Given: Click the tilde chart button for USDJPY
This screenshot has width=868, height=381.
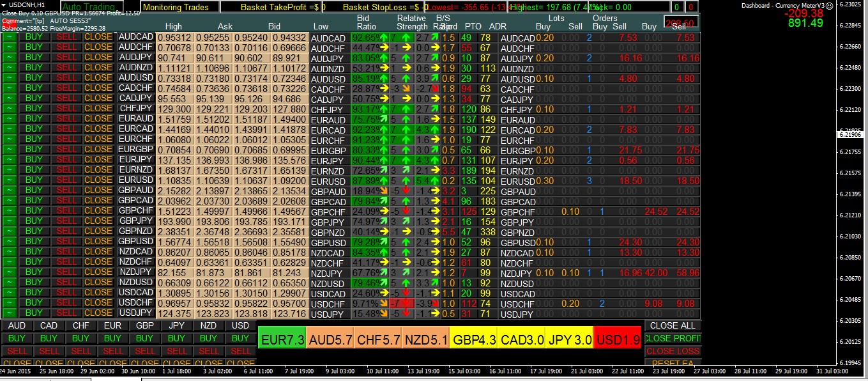Looking at the screenshot, I should coord(10,313).
